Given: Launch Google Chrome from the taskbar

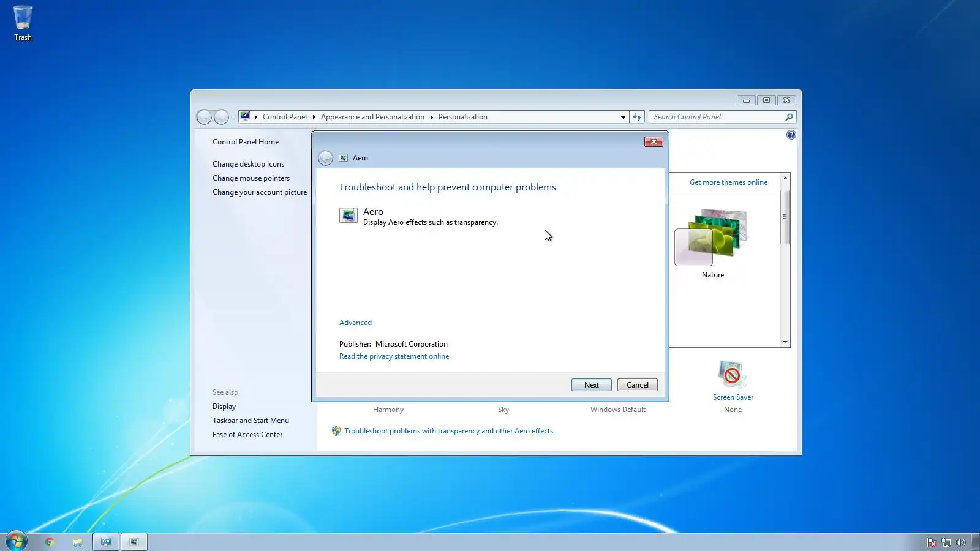Looking at the screenshot, I should (50, 542).
